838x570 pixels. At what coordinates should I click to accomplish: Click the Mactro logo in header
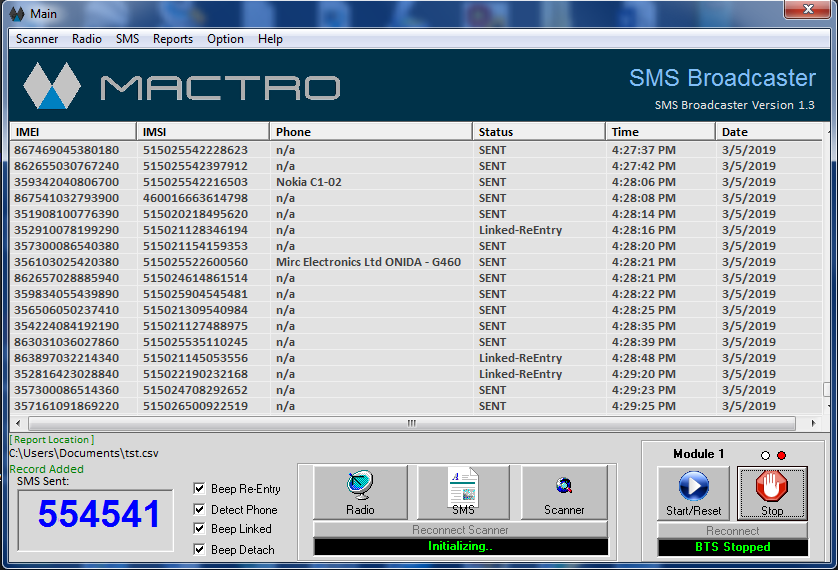point(181,86)
